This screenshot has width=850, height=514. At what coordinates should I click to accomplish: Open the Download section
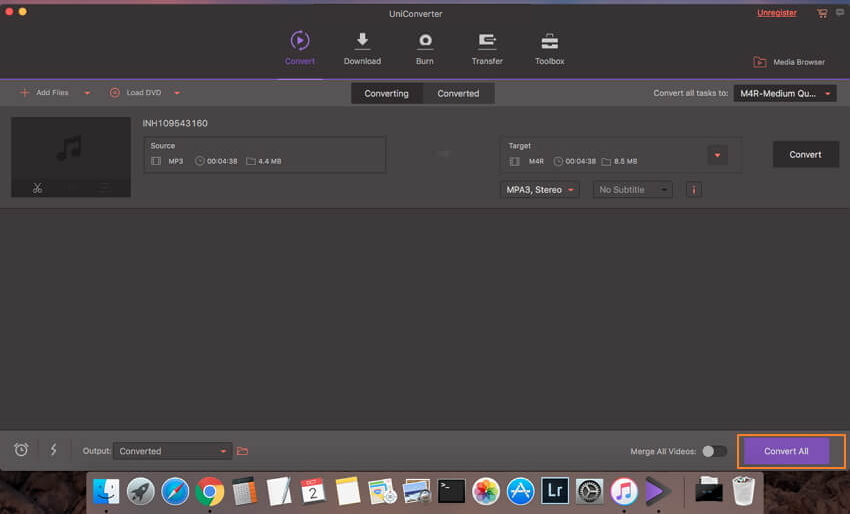click(362, 48)
